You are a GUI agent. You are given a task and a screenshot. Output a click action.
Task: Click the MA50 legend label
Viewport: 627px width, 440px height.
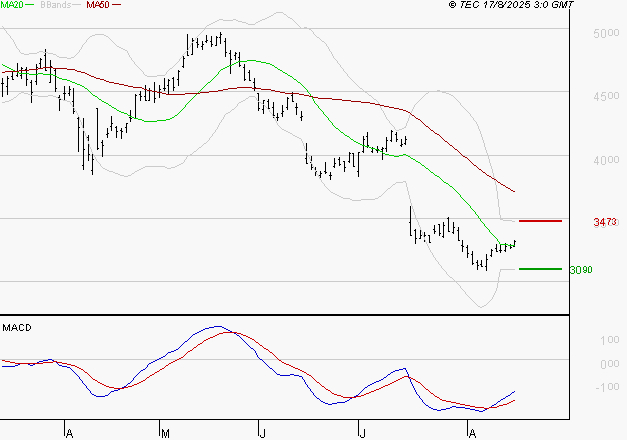pos(98,6)
